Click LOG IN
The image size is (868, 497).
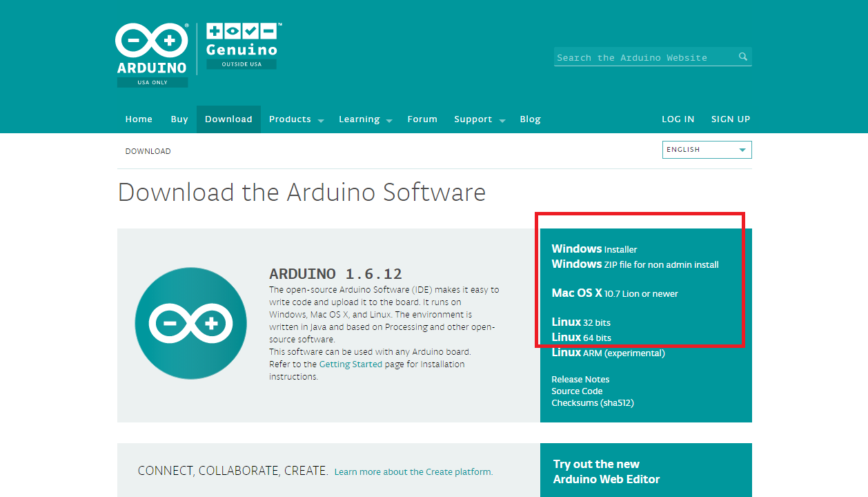pyautogui.click(x=678, y=119)
